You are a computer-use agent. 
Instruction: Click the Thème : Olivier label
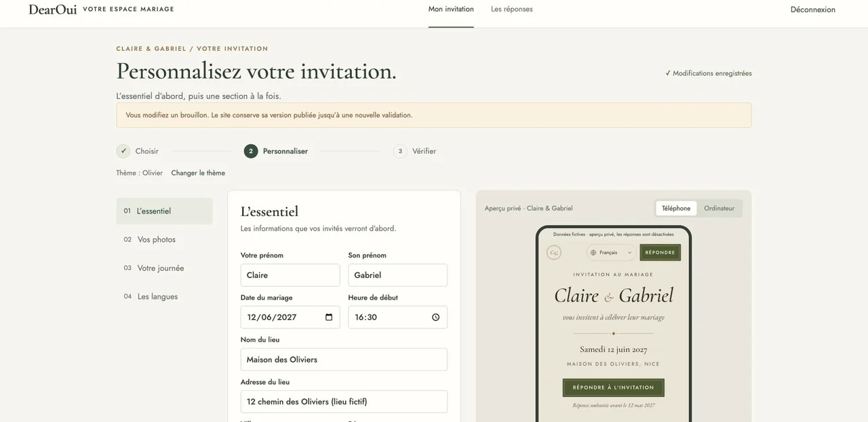coord(140,173)
